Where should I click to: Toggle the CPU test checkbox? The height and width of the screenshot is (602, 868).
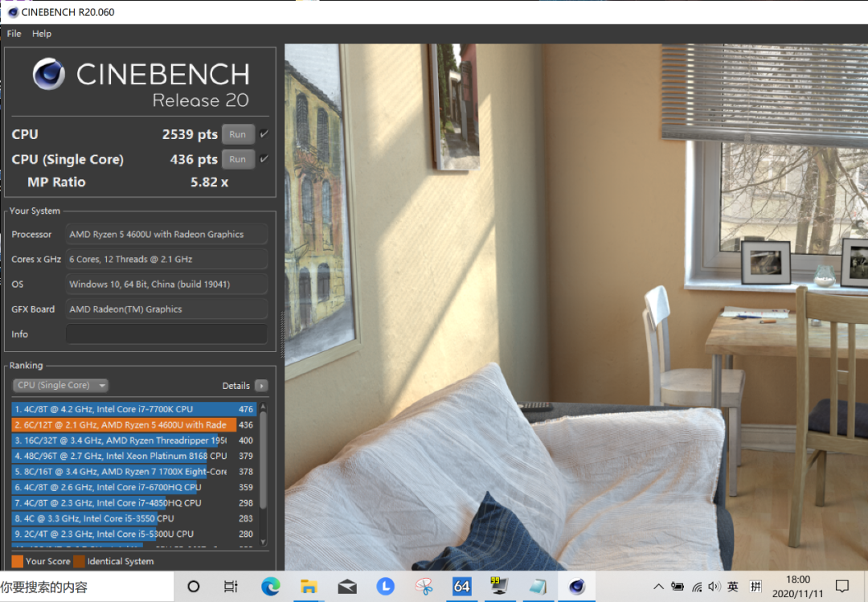point(264,133)
